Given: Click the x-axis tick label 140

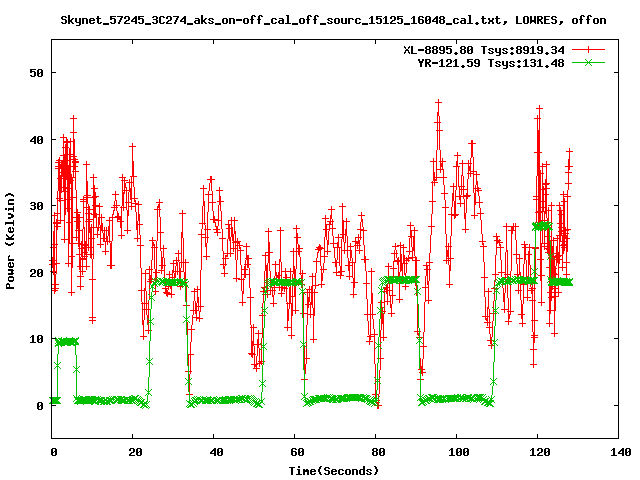Looking at the screenshot, I should pyautogui.click(x=620, y=452).
